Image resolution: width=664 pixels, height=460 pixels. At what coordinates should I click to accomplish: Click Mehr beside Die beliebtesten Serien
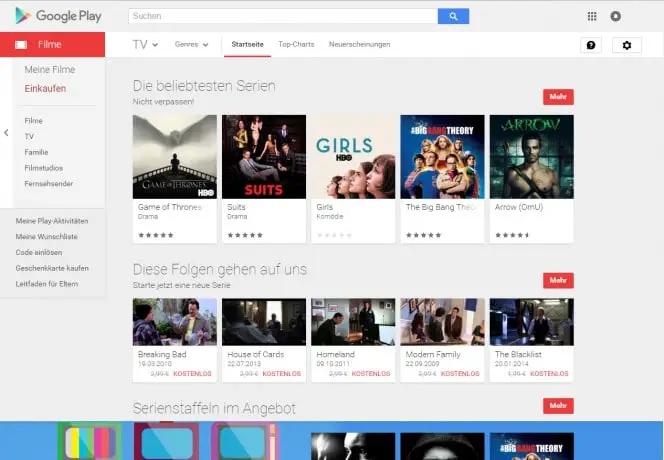(x=558, y=97)
